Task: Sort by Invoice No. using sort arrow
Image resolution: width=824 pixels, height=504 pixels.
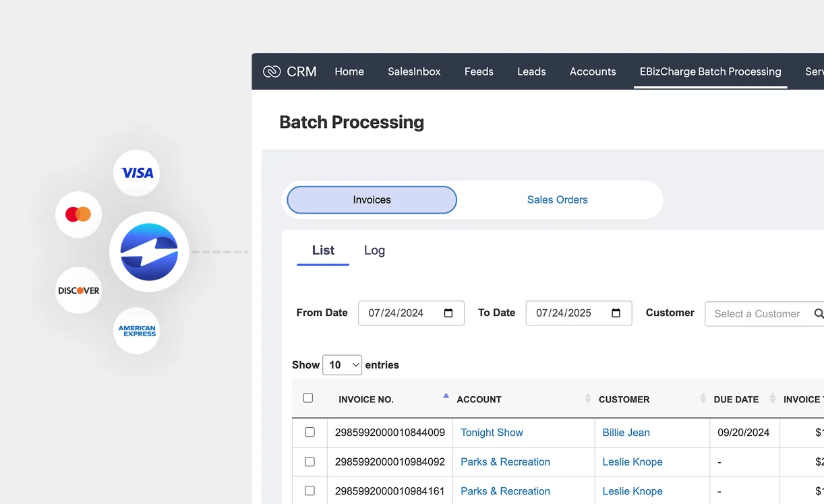Action: pos(446,396)
